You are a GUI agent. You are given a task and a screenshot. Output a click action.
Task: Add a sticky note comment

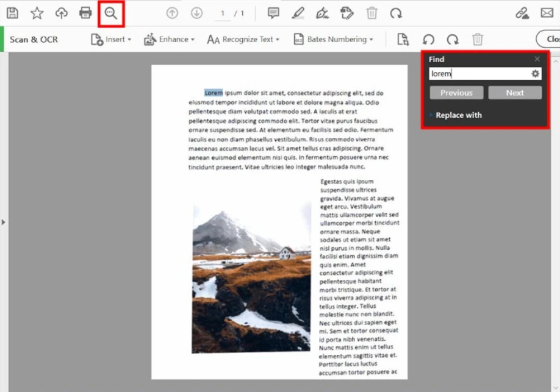click(273, 12)
